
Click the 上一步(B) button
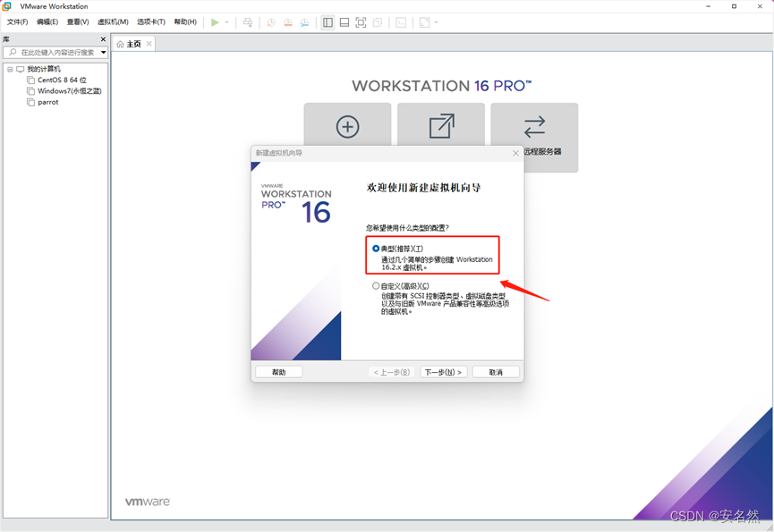tap(391, 372)
